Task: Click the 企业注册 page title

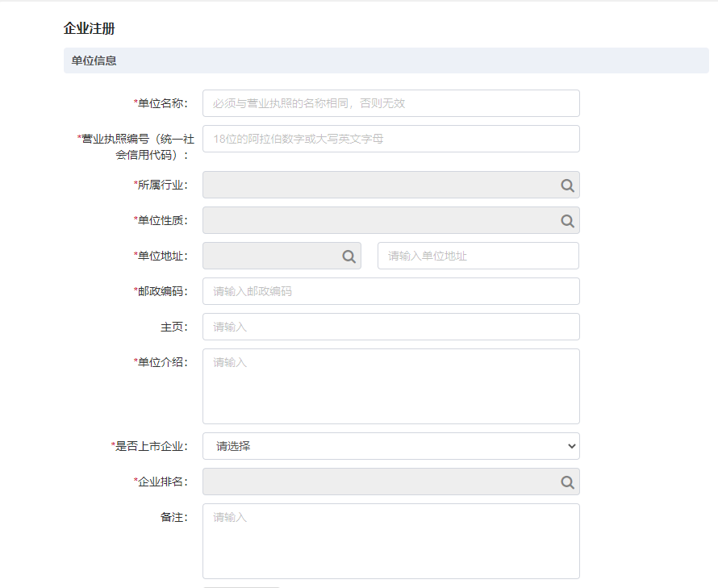Action: point(89,29)
